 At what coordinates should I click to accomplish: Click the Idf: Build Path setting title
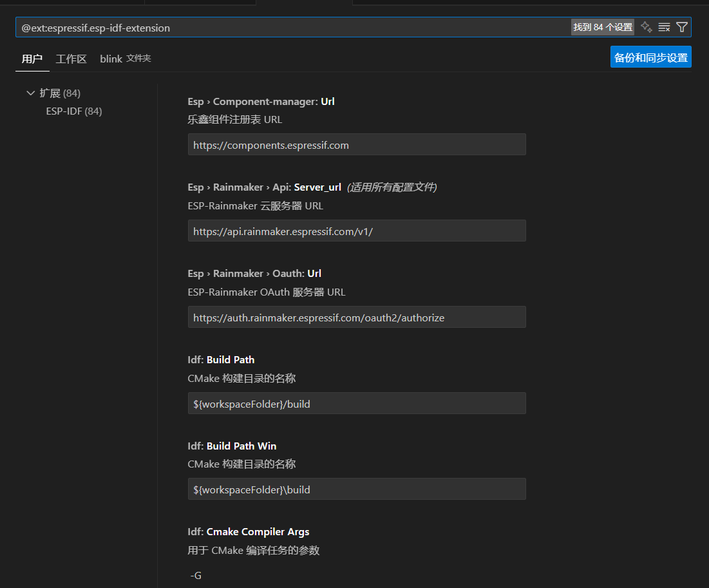(221, 360)
